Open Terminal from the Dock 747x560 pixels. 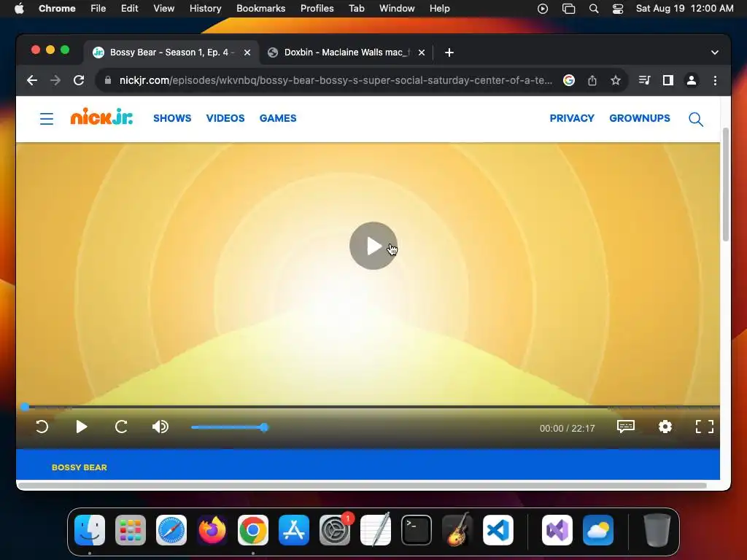pos(417,530)
